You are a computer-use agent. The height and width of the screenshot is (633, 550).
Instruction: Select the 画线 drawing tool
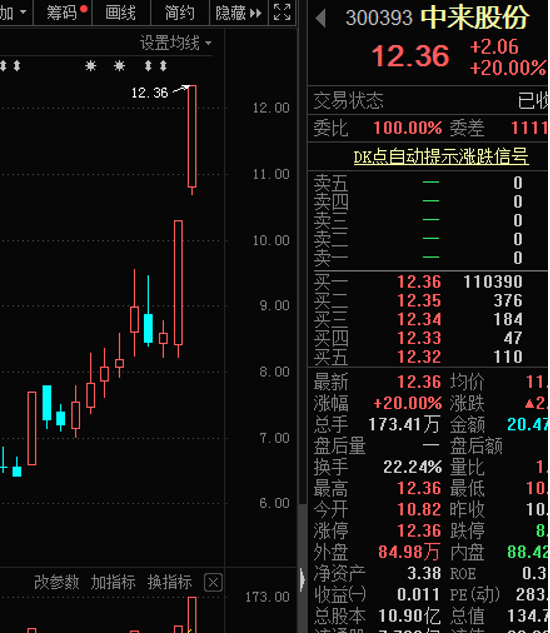pyautogui.click(x=121, y=13)
